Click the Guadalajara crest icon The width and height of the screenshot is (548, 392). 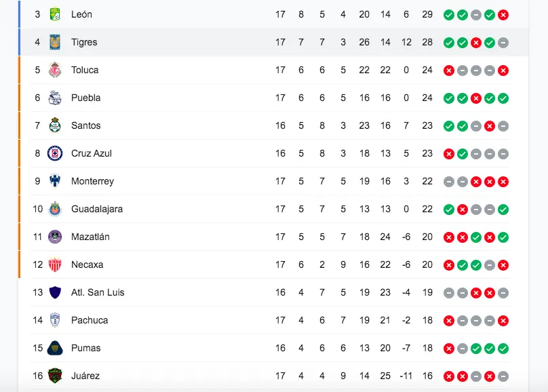(x=55, y=209)
